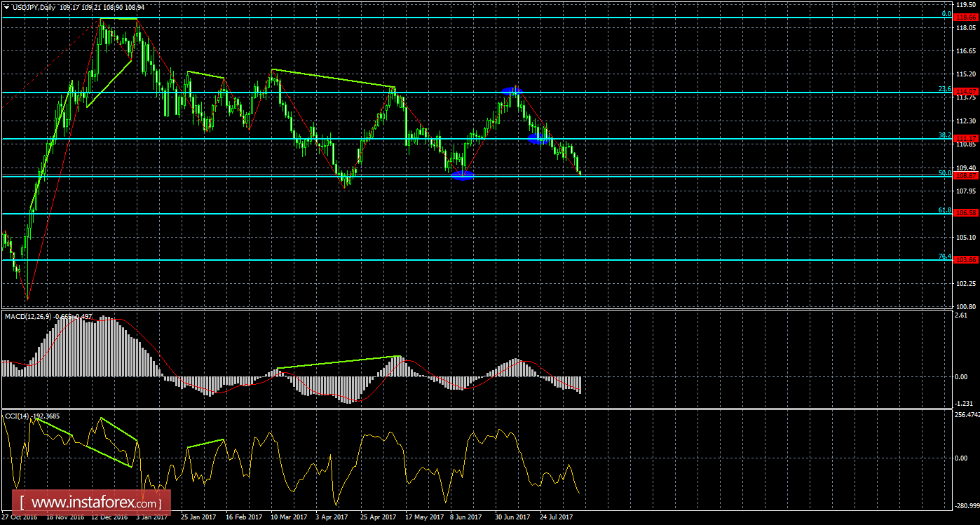Click the 10 Mar 2017 date label
This screenshot has height=525, width=980.
click(x=289, y=517)
